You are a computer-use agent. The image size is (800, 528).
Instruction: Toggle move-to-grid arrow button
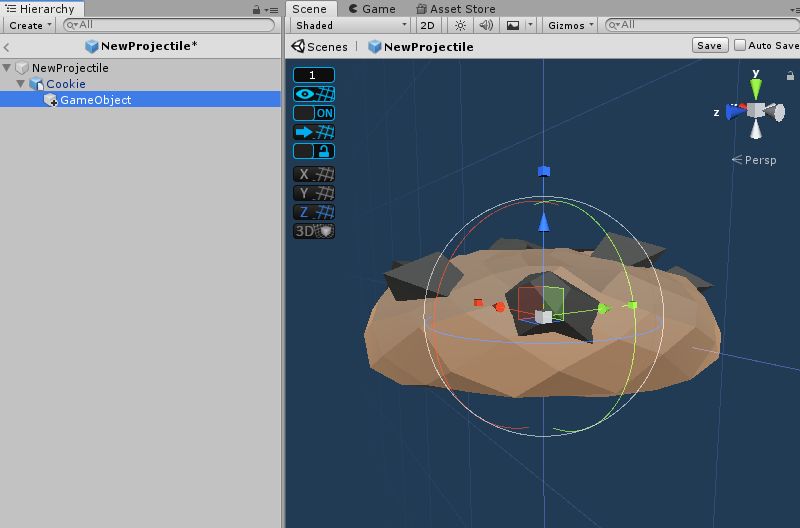(x=314, y=132)
